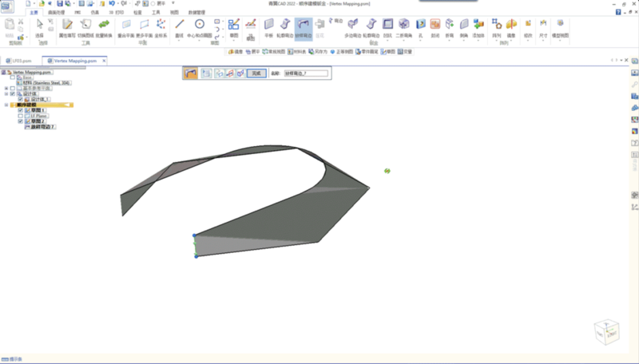Screen dimensions: 639x364
Task: Select the 放样弯边 lofted flange tool
Action: tap(304, 26)
